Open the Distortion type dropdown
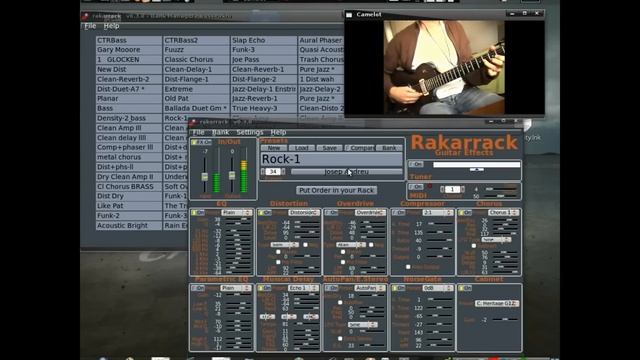640x360 pixels. click(x=284, y=245)
